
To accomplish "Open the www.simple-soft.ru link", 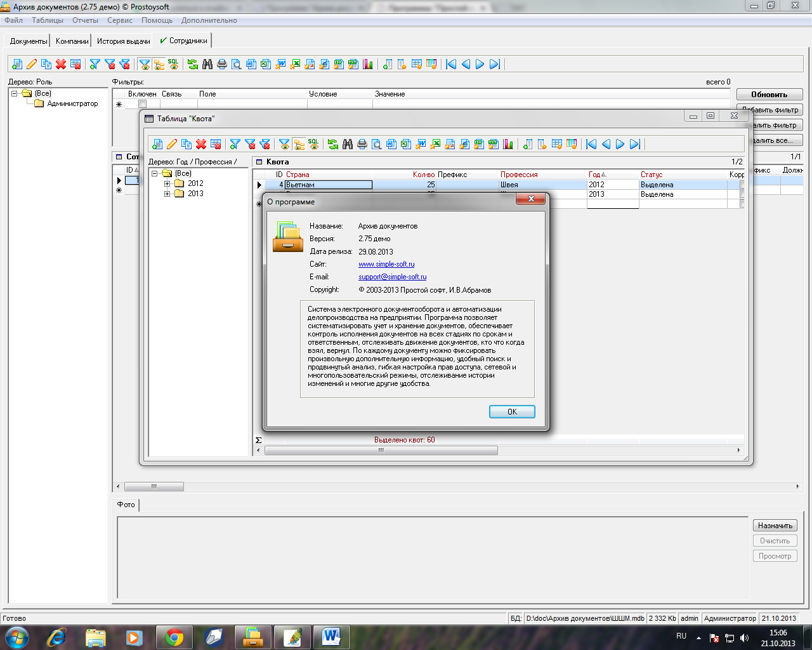I will 386,264.
